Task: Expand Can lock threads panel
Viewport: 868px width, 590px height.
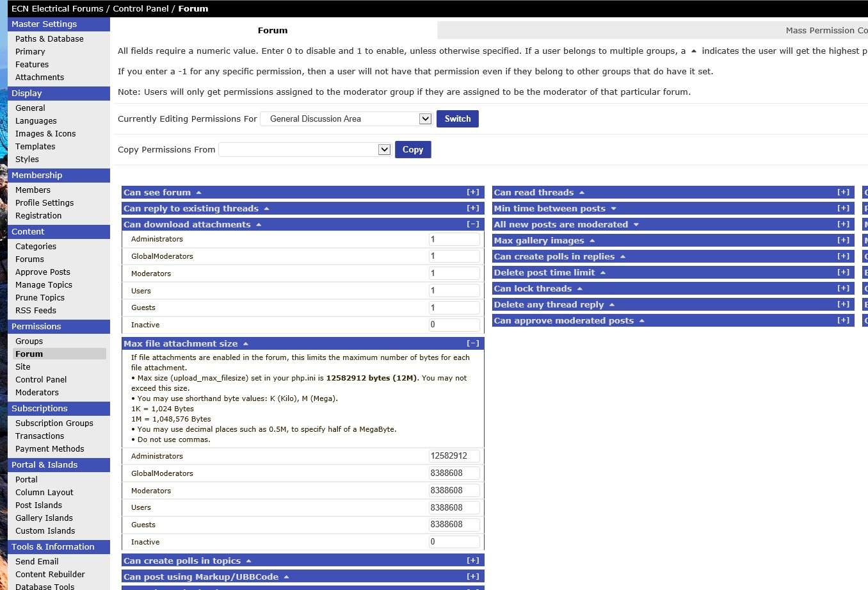Action: (x=843, y=288)
